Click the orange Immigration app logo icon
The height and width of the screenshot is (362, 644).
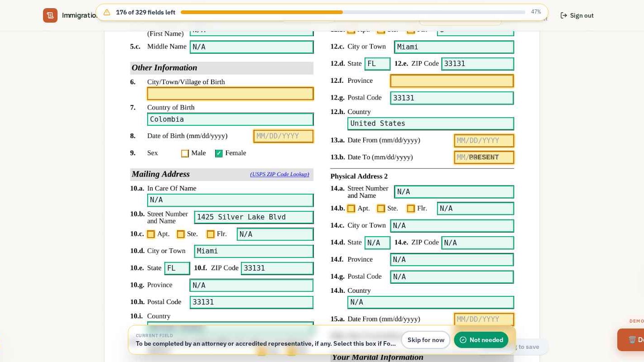pyautogui.click(x=50, y=15)
